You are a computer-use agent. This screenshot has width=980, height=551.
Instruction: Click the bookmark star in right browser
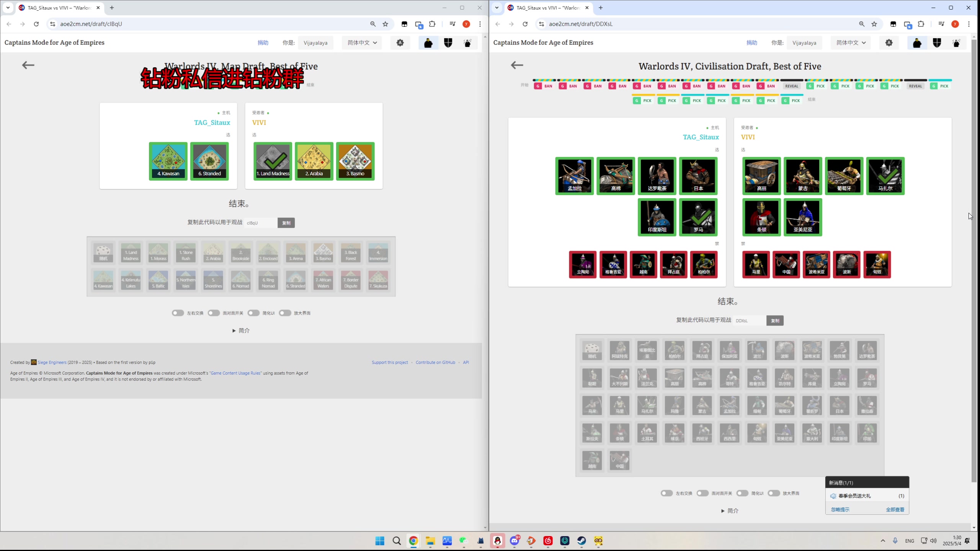click(x=874, y=24)
